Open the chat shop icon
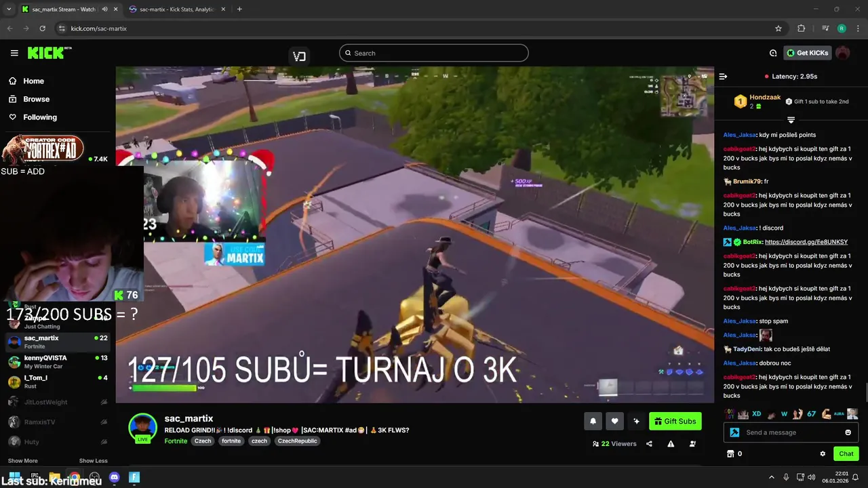 (x=730, y=453)
